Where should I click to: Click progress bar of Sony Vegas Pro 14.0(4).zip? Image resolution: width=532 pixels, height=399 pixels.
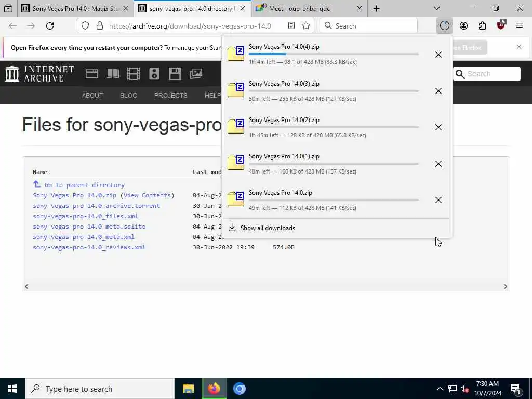pyautogui.click(x=334, y=54)
